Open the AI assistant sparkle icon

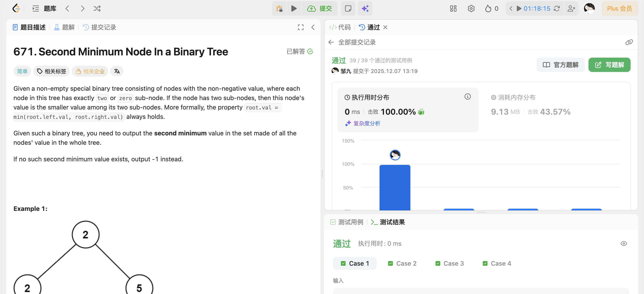point(365,8)
